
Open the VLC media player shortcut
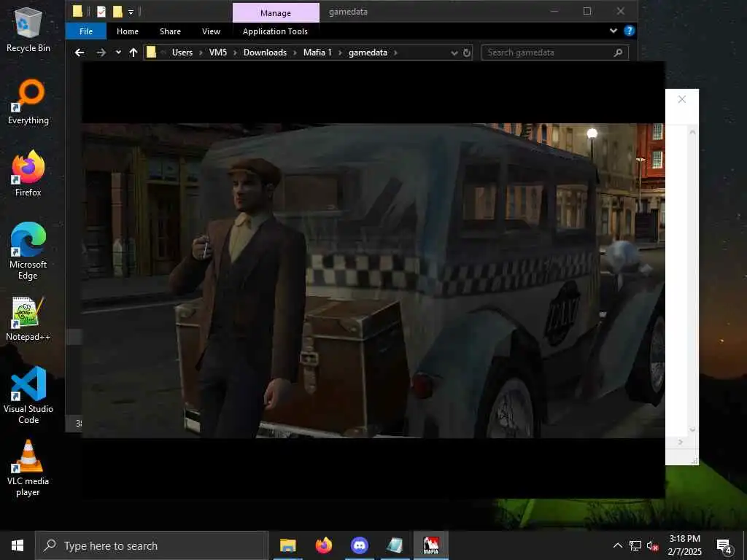coord(28,468)
